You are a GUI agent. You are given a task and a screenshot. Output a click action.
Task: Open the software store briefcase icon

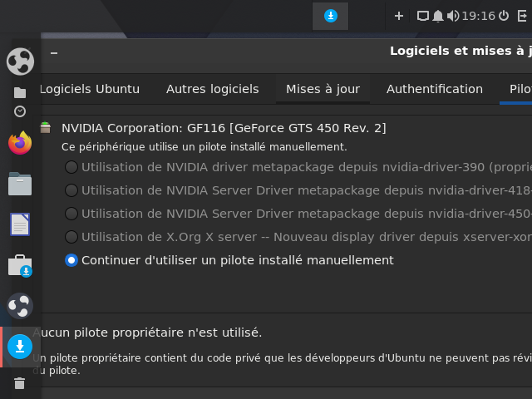[x=20, y=265]
